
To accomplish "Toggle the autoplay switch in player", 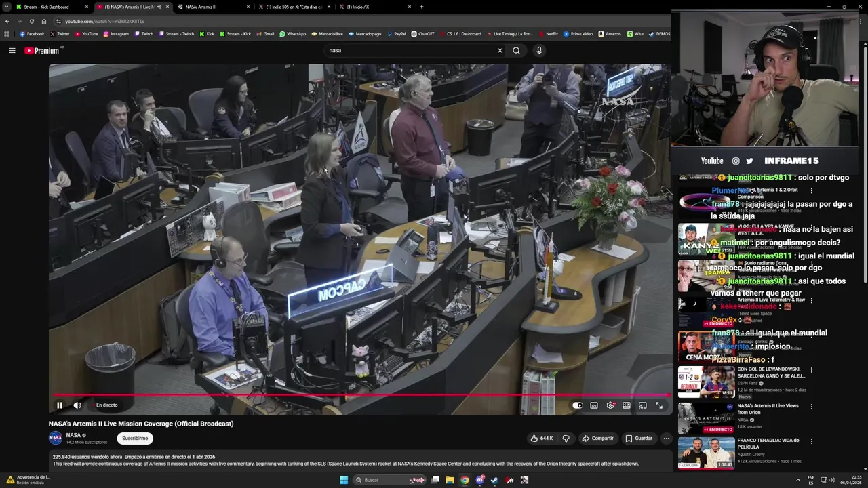I will pos(577,405).
